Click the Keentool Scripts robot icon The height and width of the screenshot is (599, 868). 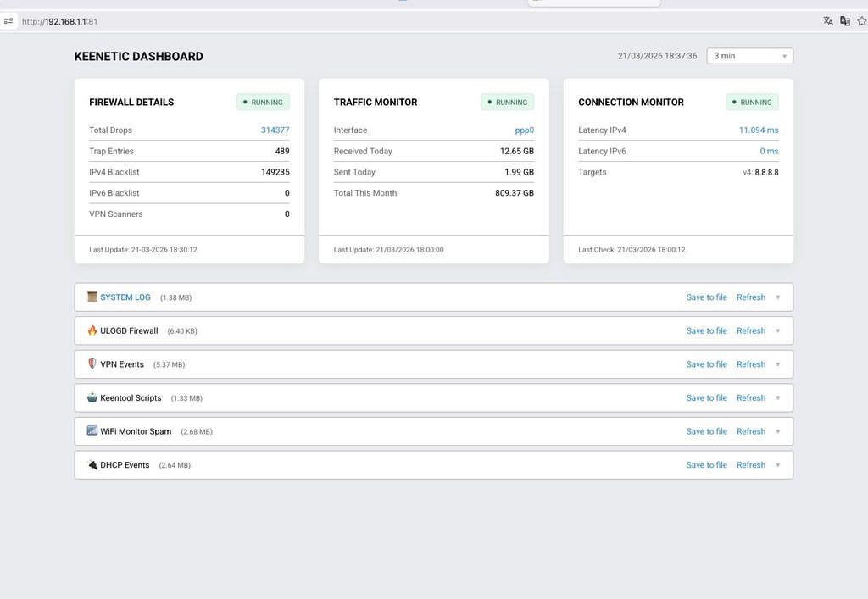[x=92, y=397]
